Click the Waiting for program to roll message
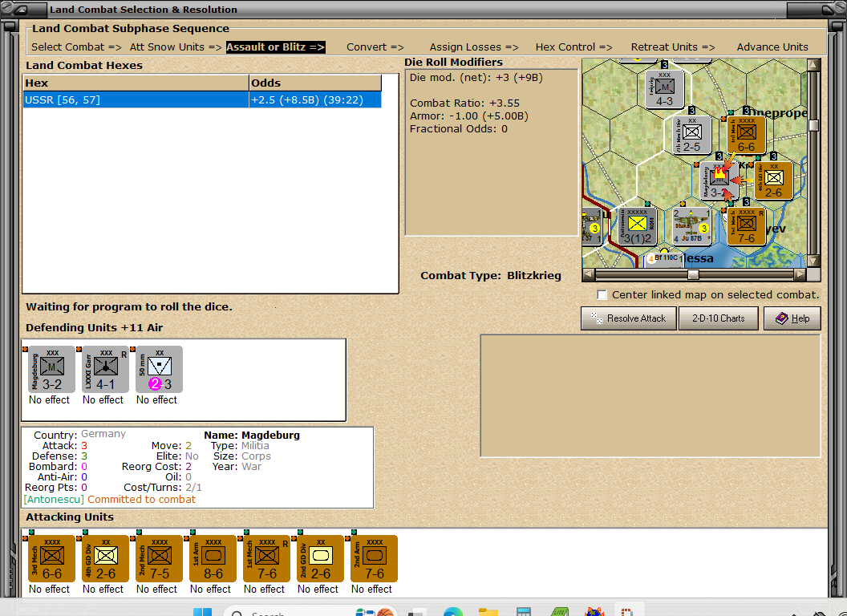This screenshot has height=616, width=847. (x=129, y=307)
